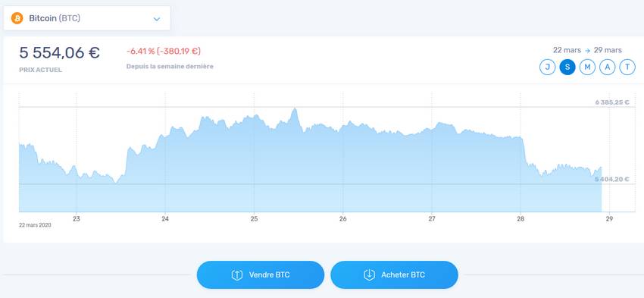Click the 6 385,25 € high price label
Image resolution: width=644 pixels, height=298 pixels.
(x=612, y=102)
